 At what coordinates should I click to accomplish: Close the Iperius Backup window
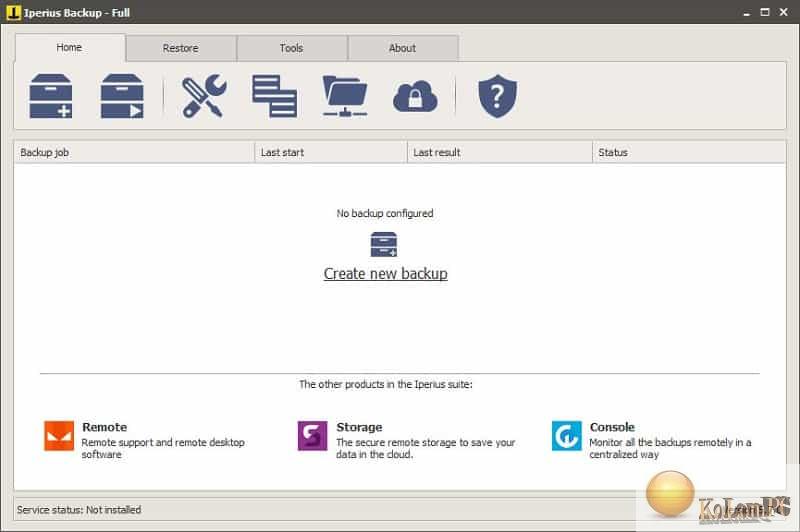click(784, 12)
